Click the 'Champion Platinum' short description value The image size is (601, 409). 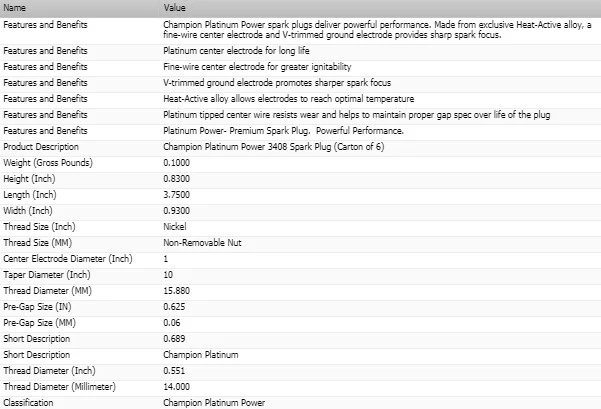click(x=201, y=355)
